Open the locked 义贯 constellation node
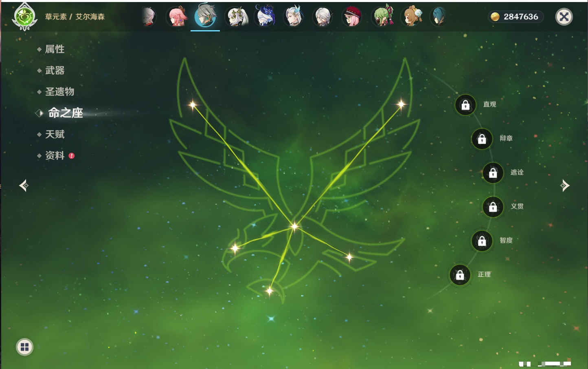 click(x=493, y=207)
